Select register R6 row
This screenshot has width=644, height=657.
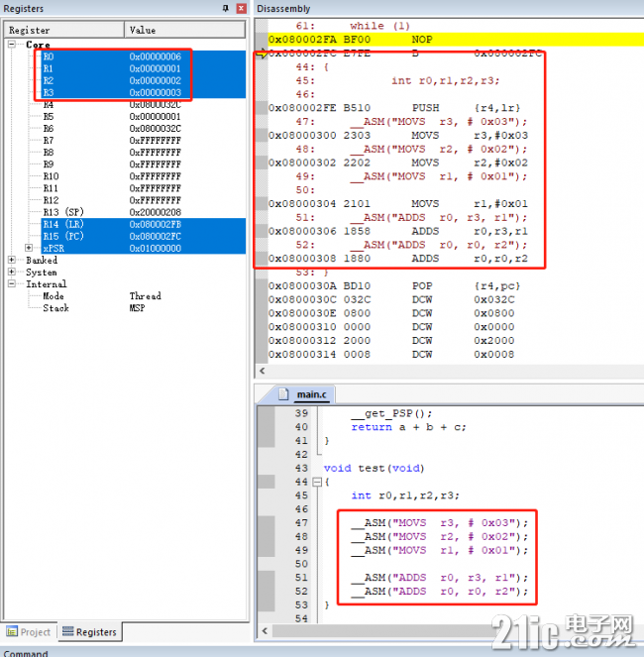click(x=144, y=129)
